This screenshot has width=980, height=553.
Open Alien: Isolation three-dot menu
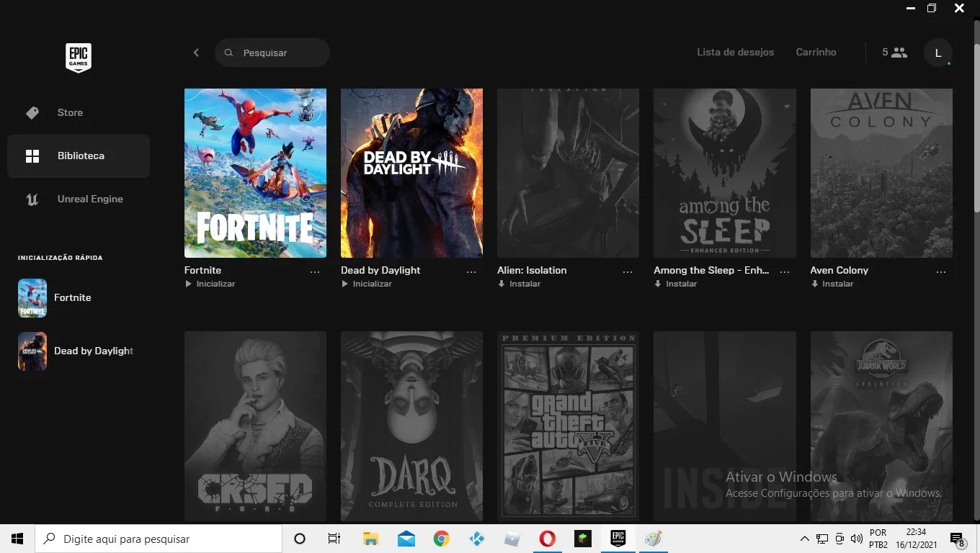[x=628, y=271]
